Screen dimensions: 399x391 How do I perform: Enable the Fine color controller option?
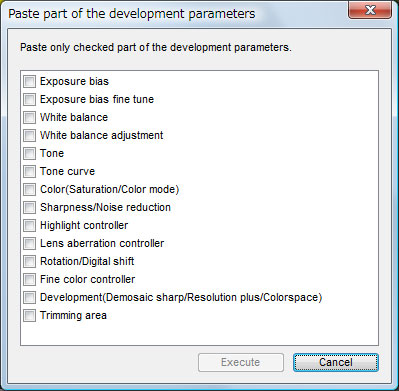tap(29, 279)
